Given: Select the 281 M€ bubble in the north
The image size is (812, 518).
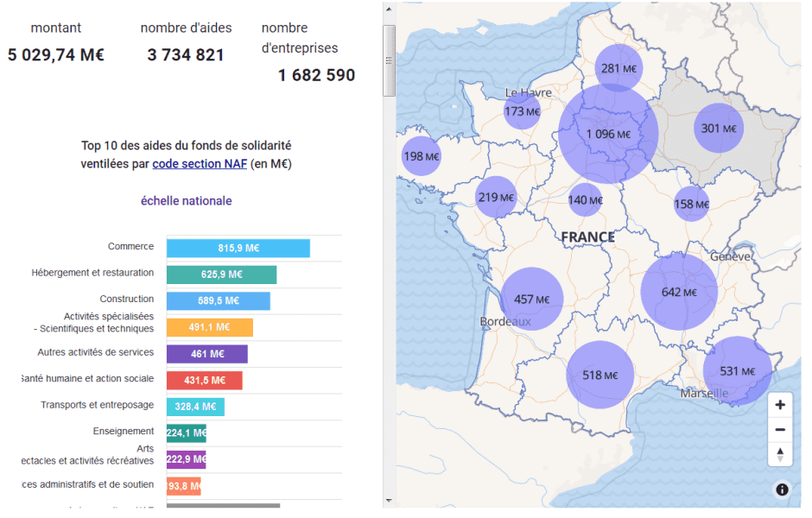Looking at the screenshot, I should [619, 68].
